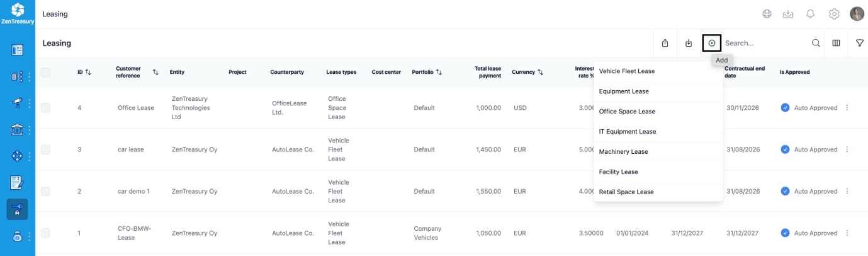The image size is (868, 256).
Task: Select the checkbox for lease ID 4
Action: tap(45, 108)
